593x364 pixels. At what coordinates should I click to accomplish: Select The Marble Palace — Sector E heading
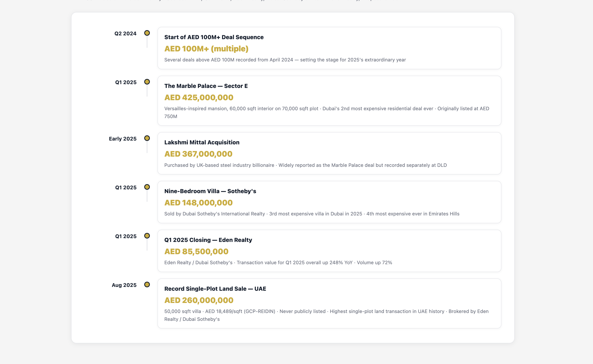[x=206, y=86]
